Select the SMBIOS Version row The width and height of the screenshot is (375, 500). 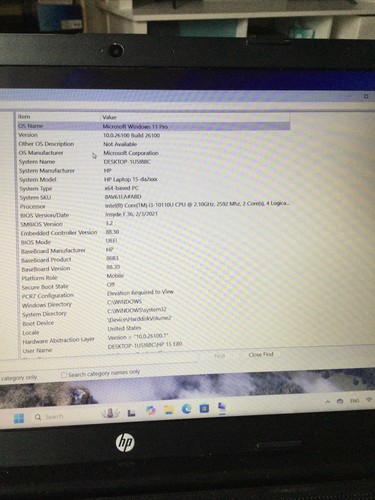click(41, 224)
